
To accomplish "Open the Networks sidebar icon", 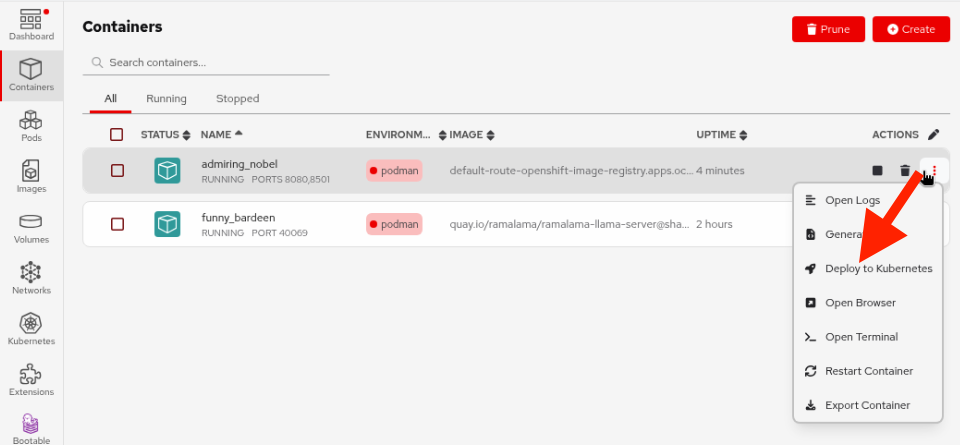I will point(30,278).
